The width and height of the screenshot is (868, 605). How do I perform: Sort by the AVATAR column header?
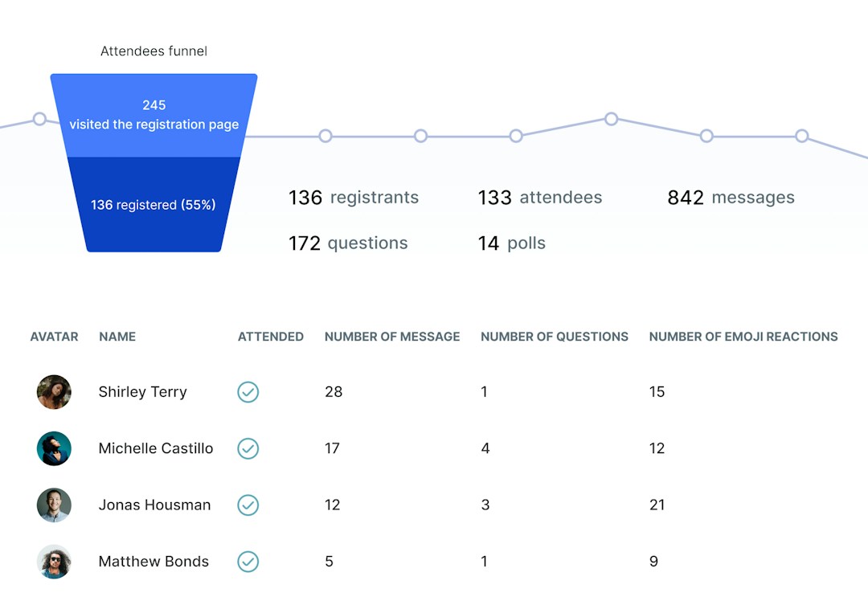pyautogui.click(x=55, y=337)
